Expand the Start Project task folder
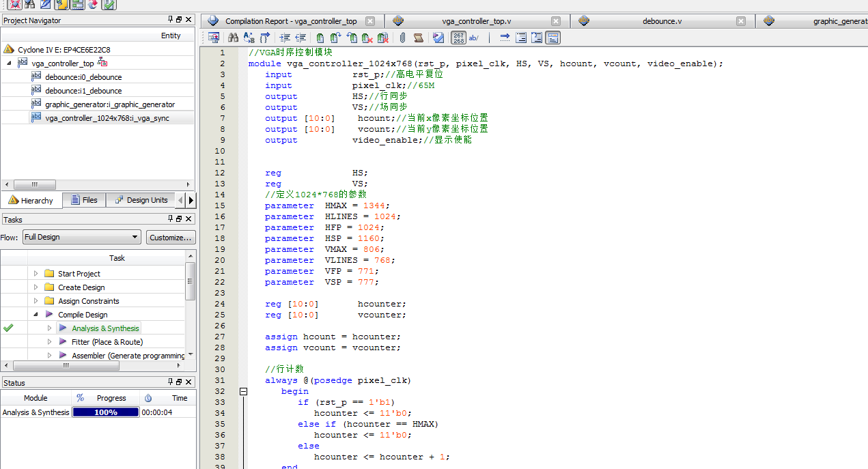Image resolution: width=868 pixels, height=469 pixels. (x=36, y=274)
